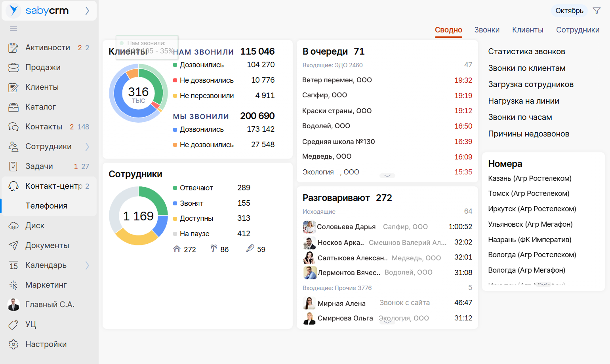Screen dimensions: 610x364
Task: Expand the Календарь sidebar submenu chevron
Action: click(87, 265)
